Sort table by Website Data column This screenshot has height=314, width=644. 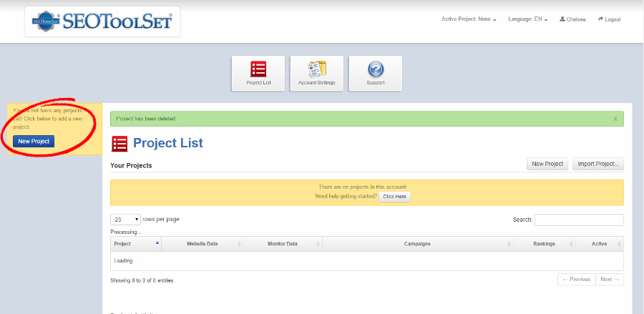(x=202, y=244)
